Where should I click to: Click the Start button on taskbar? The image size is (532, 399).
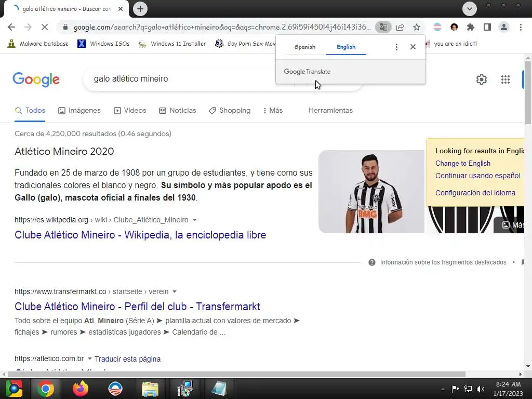tap(14, 389)
